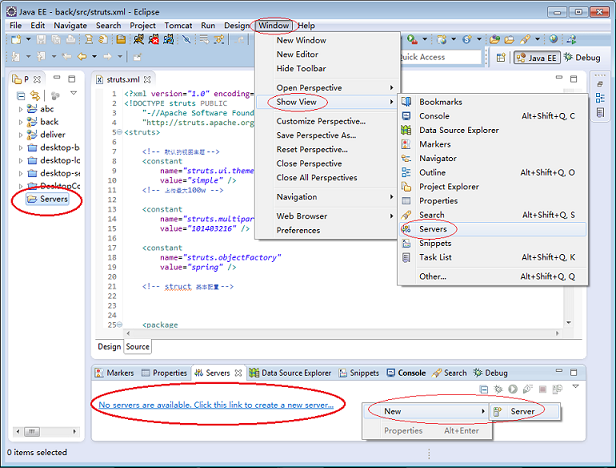Image resolution: width=616 pixels, height=468 pixels.
Task: Switch editor to the Source tab
Action: click(x=138, y=347)
